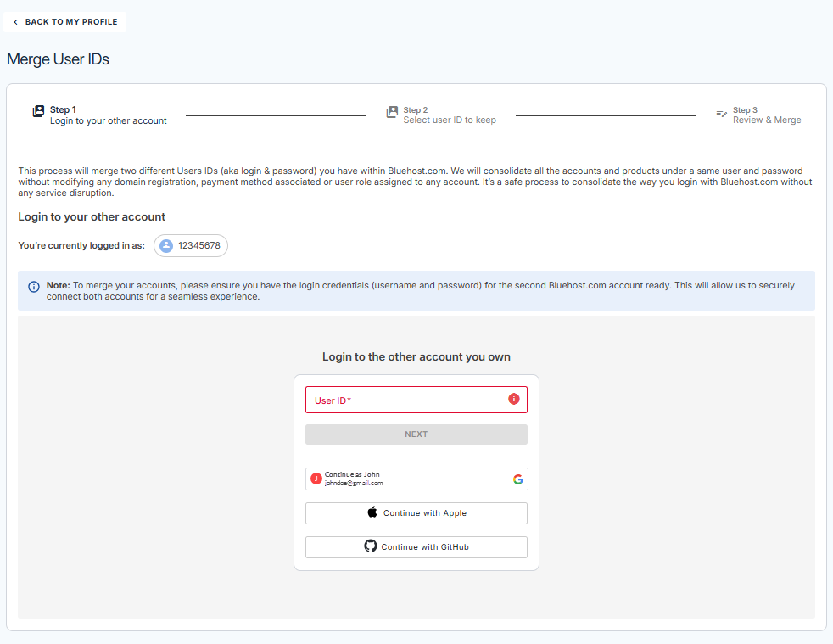Select the Step 1 login icon

point(39,110)
